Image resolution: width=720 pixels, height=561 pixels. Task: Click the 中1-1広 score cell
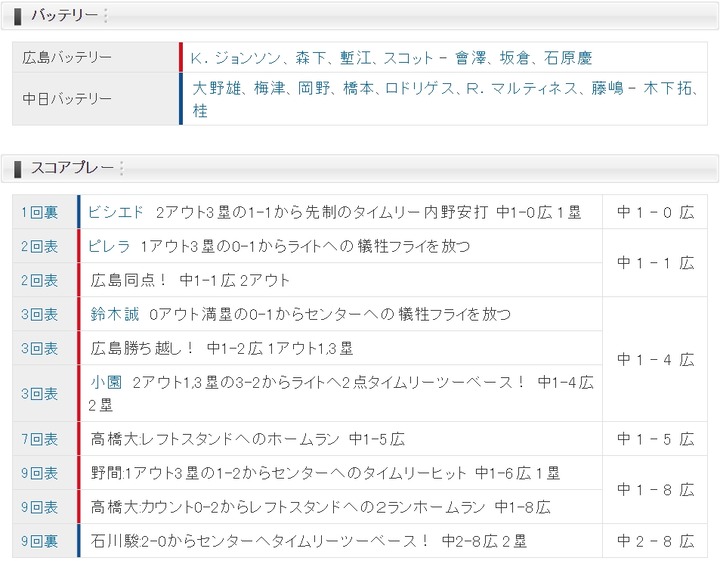coord(655,263)
